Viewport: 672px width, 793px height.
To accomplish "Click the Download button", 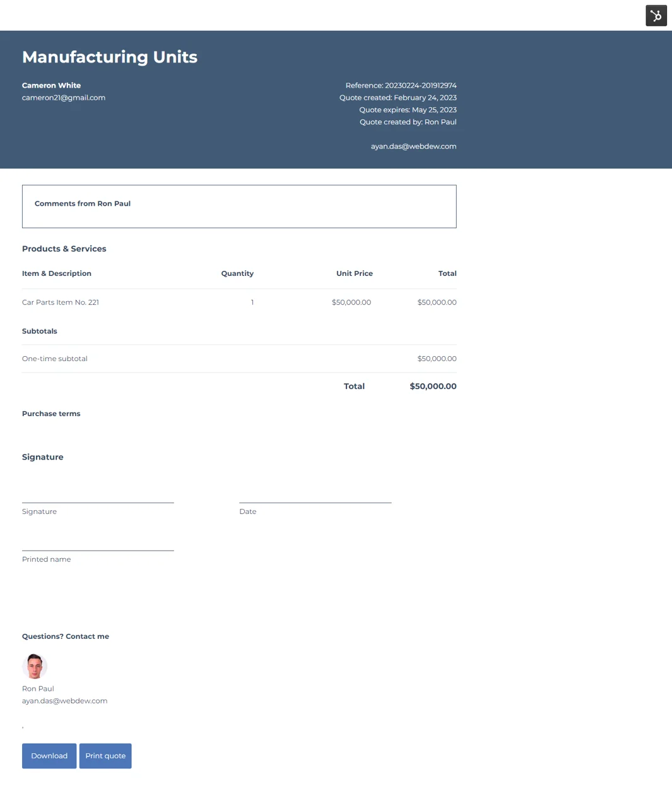I will click(x=49, y=755).
